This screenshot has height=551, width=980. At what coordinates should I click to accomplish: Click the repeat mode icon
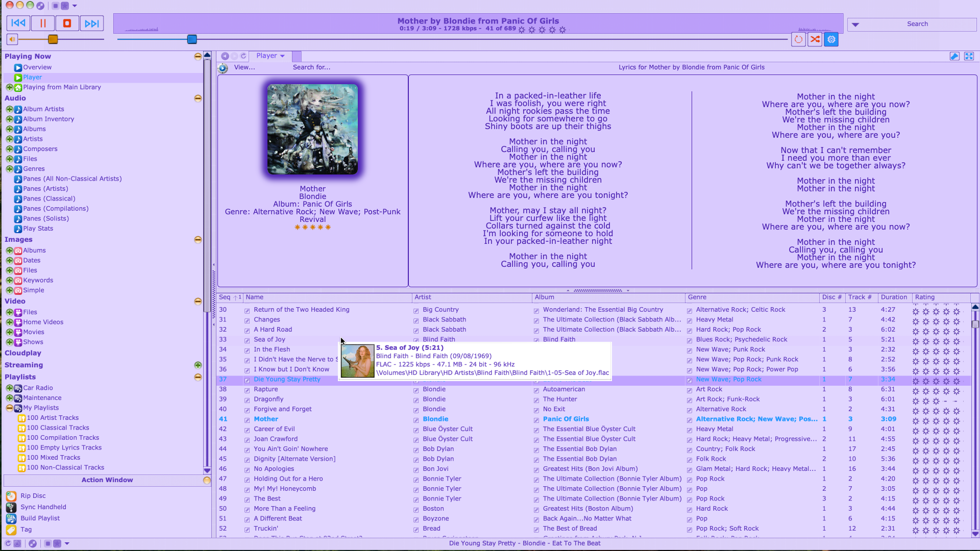[798, 39]
